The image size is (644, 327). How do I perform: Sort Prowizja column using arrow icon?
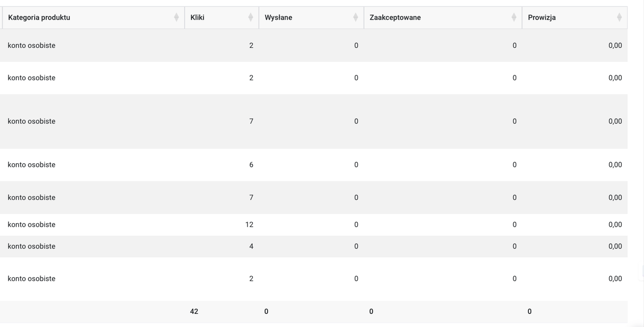point(619,18)
